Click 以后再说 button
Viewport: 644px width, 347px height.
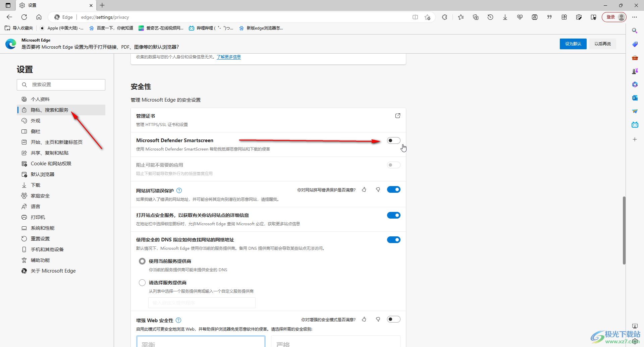pos(602,44)
